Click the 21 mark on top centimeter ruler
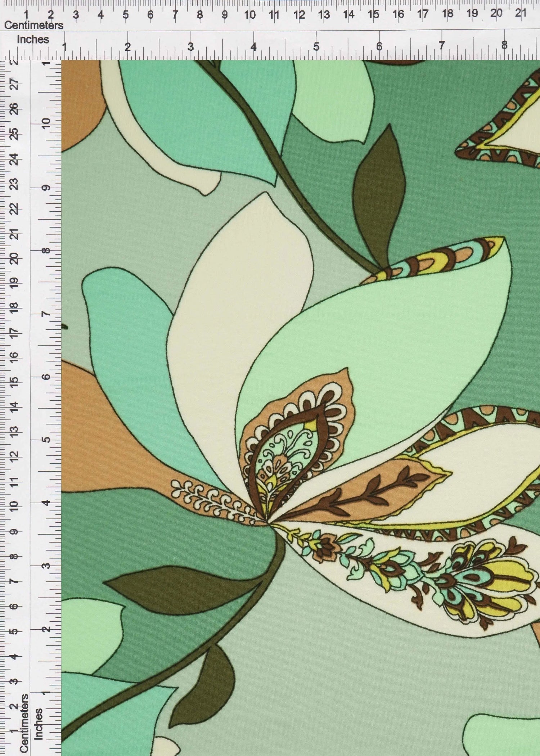Screen dimensions: 540x756 [x=521, y=13]
